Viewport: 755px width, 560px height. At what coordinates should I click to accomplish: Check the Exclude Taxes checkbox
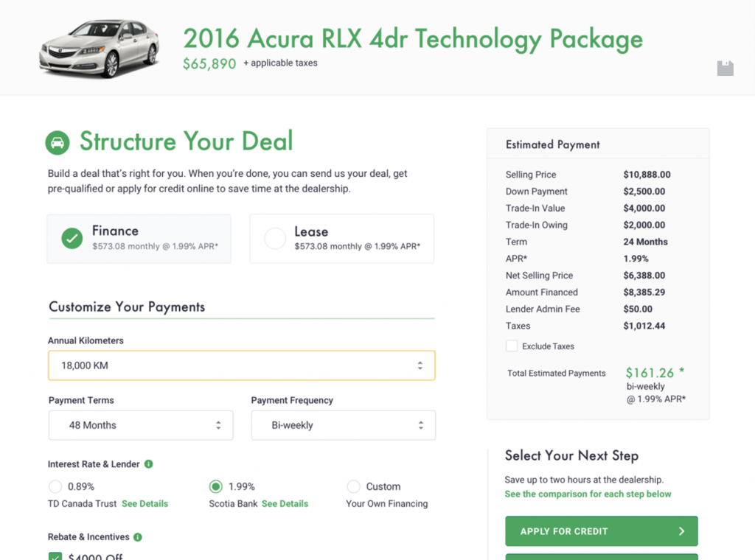[x=512, y=346]
